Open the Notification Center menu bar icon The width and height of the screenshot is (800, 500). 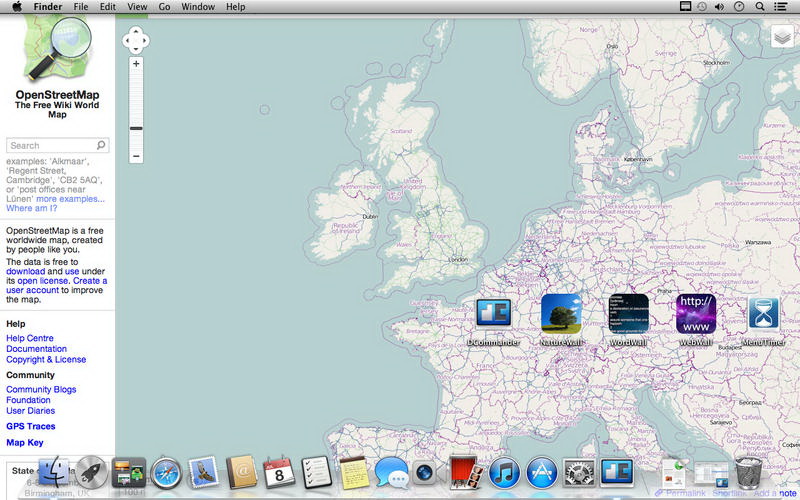781,7
